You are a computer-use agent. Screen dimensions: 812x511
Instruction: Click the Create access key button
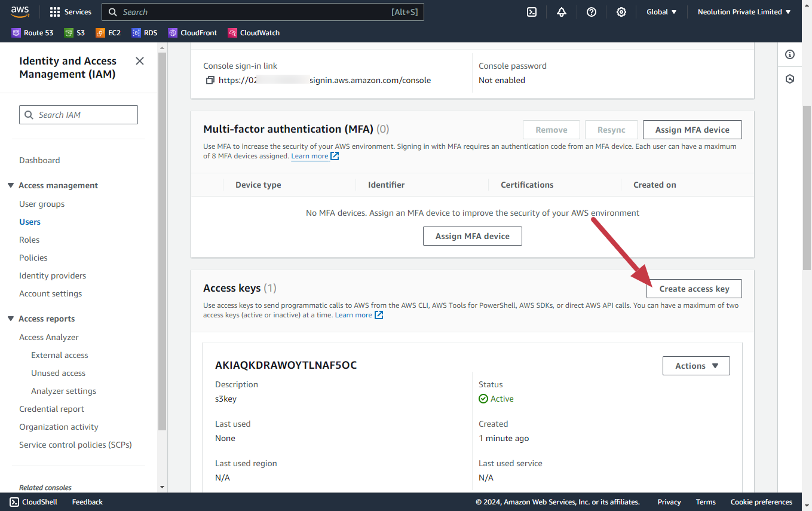[x=694, y=289]
